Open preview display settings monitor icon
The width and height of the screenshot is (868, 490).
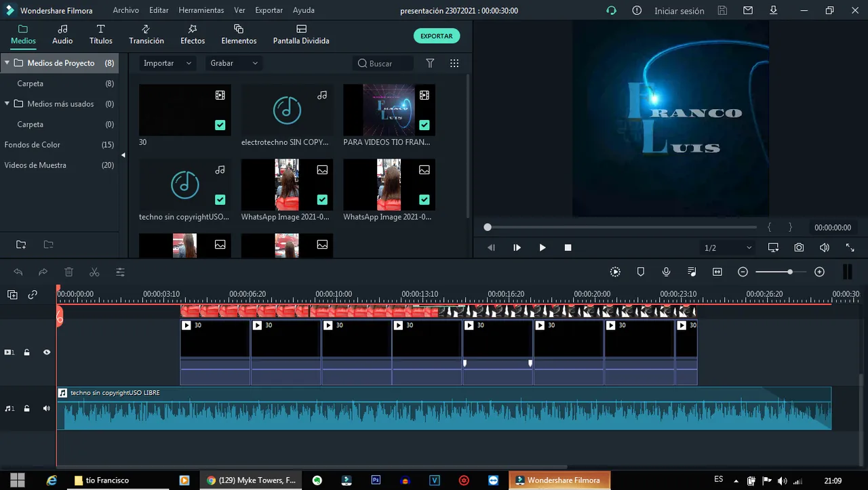pyautogui.click(x=774, y=247)
